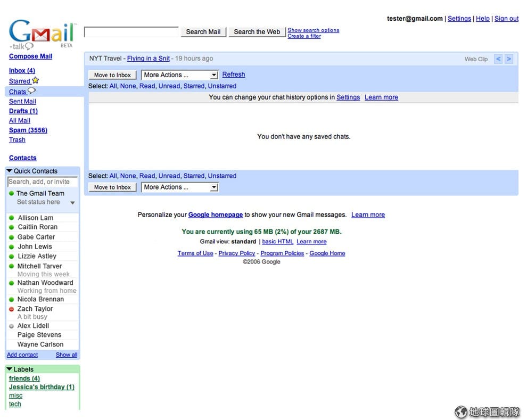Click the talk bubble icon under Gmail logo
The width and height of the screenshot is (527, 420).
pyautogui.click(x=29, y=46)
